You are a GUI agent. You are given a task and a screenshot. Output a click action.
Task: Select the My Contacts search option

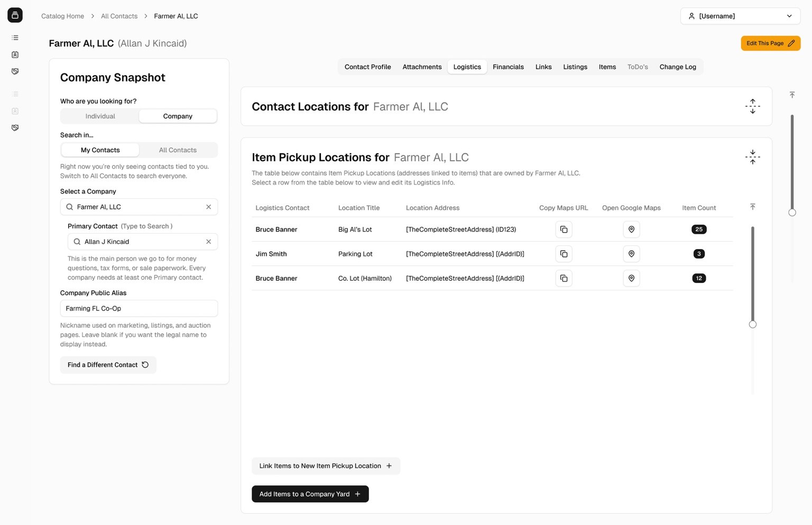[100, 150]
